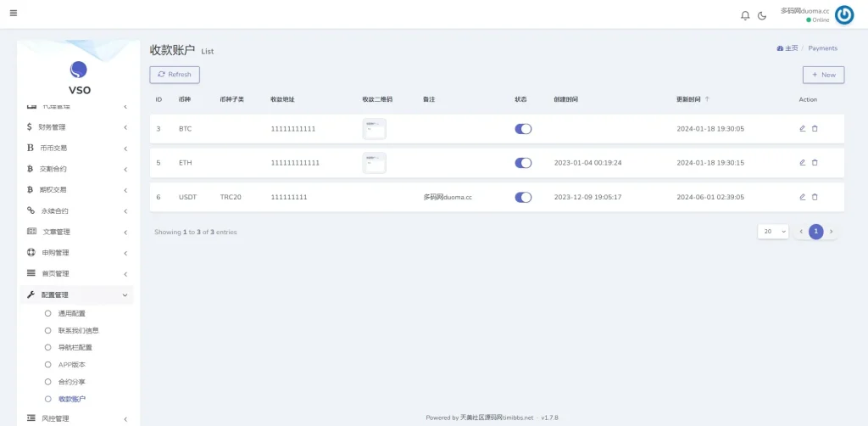This screenshot has height=426, width=868.
Task: Open the notifications bell
Action: [x=745, y=15]
